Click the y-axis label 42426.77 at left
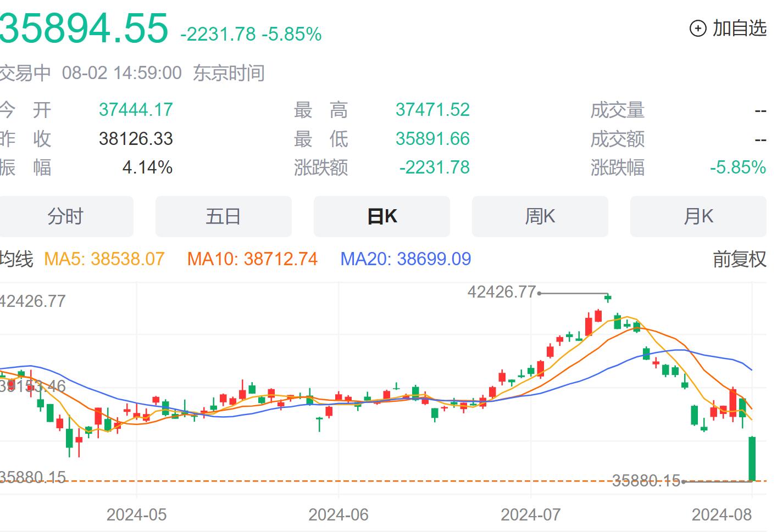 (x=33, y=301)
